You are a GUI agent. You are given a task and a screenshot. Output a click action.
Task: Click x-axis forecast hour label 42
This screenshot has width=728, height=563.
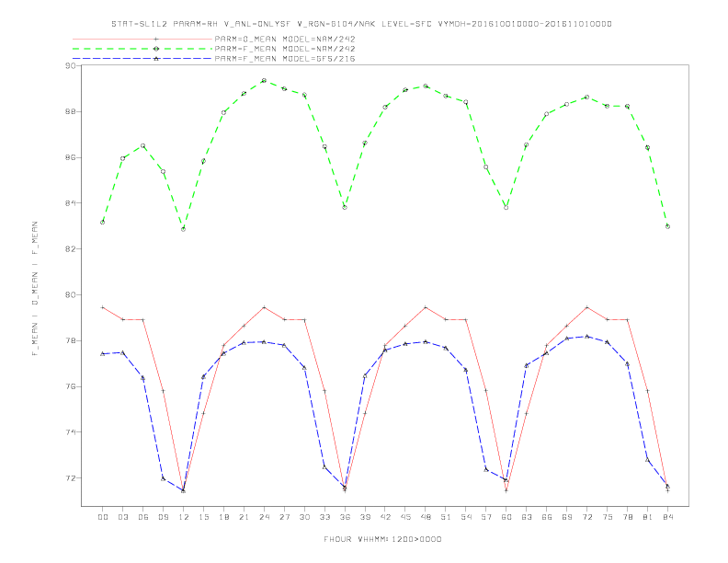click(385, 517)
